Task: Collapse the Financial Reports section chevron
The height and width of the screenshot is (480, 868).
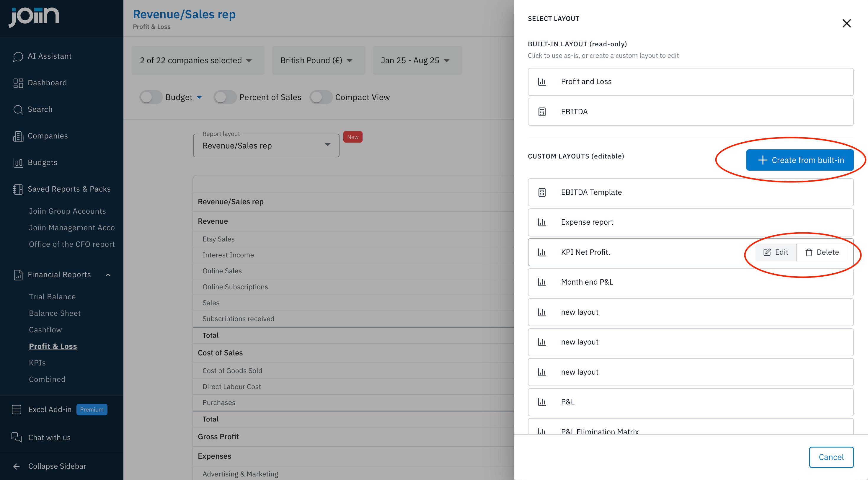Action: (x=108, y=275)
